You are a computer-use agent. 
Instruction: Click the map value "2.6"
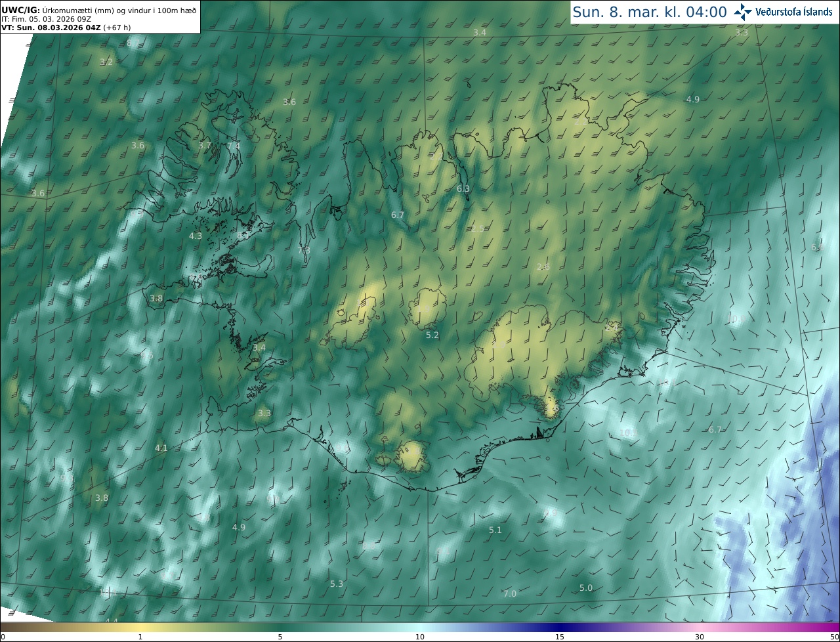(x=543, y=267)
